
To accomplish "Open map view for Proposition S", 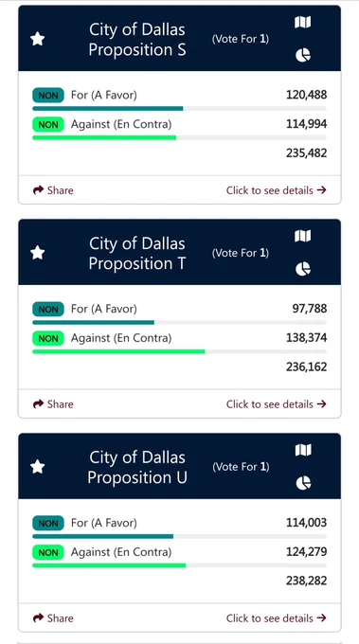I will (303, 22).
